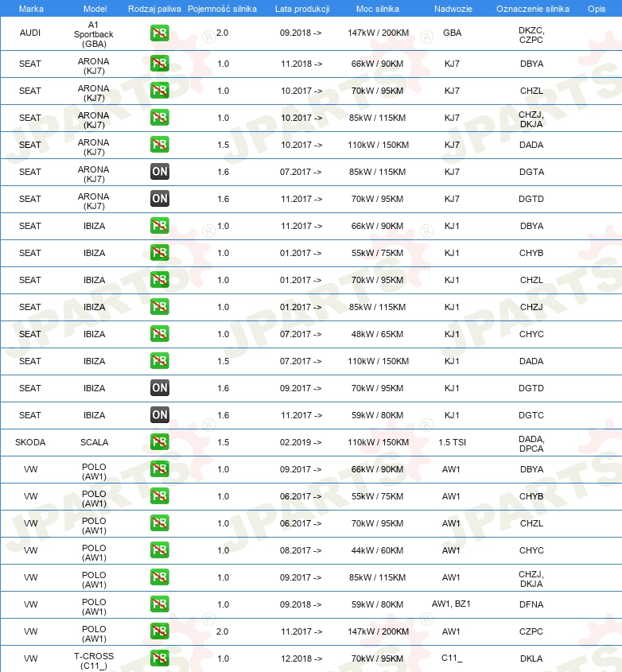Click the diesel ON icon in the IBIZA DGTC row
Viewport: 622px width, 672px height.
159,414
